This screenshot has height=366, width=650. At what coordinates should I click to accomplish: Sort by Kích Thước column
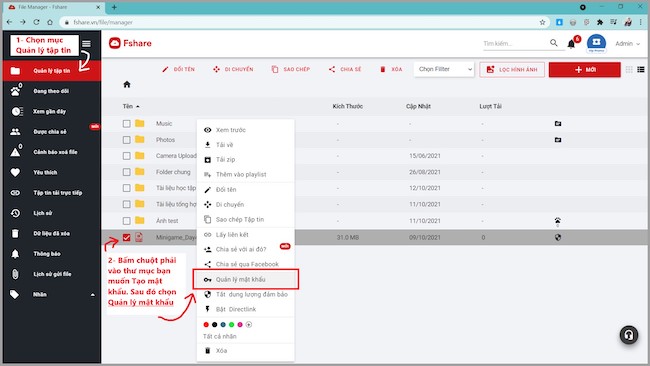[347, 107]
